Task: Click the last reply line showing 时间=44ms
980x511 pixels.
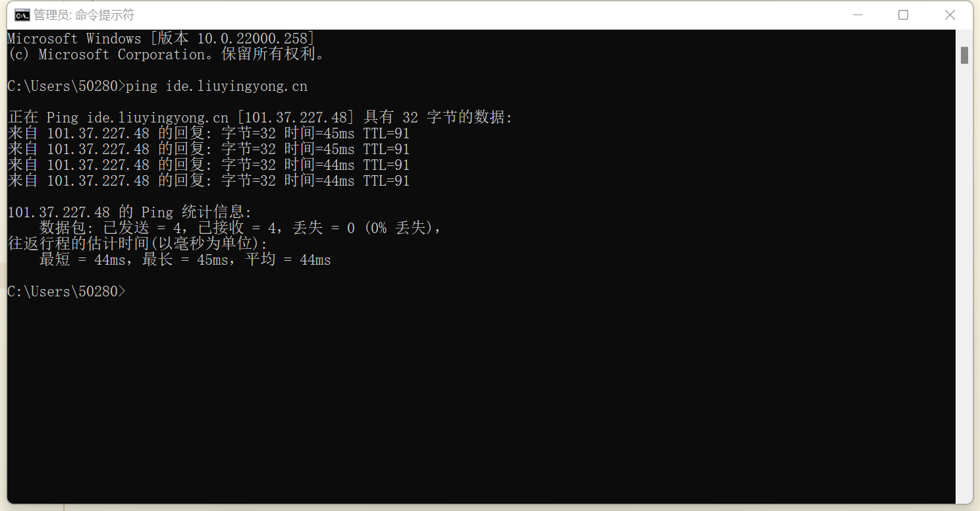Action: [209, 181]
